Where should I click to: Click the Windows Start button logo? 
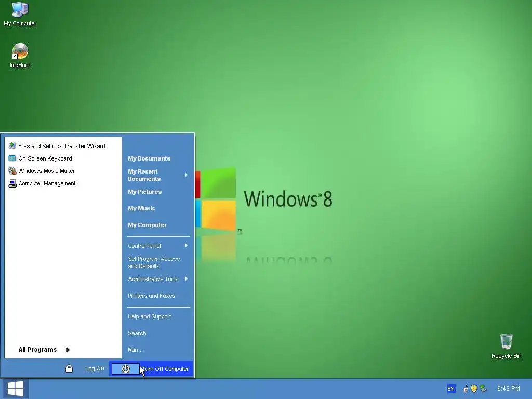point(16,389)
